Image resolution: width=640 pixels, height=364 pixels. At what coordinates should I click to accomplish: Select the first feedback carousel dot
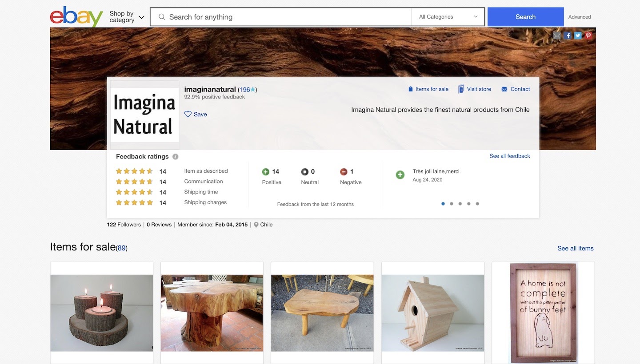point(443,204)
